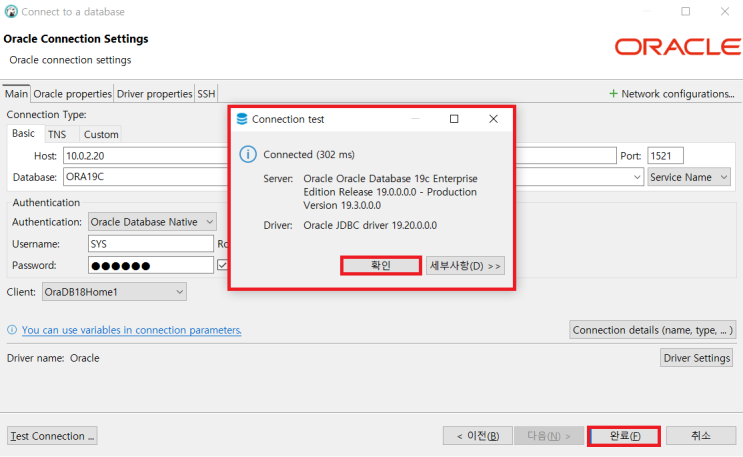The width and height of the screenshot is (743, 457).
Task: Open the Client OraDB18Home1 dropdown
Action: (x=114, y=292)
